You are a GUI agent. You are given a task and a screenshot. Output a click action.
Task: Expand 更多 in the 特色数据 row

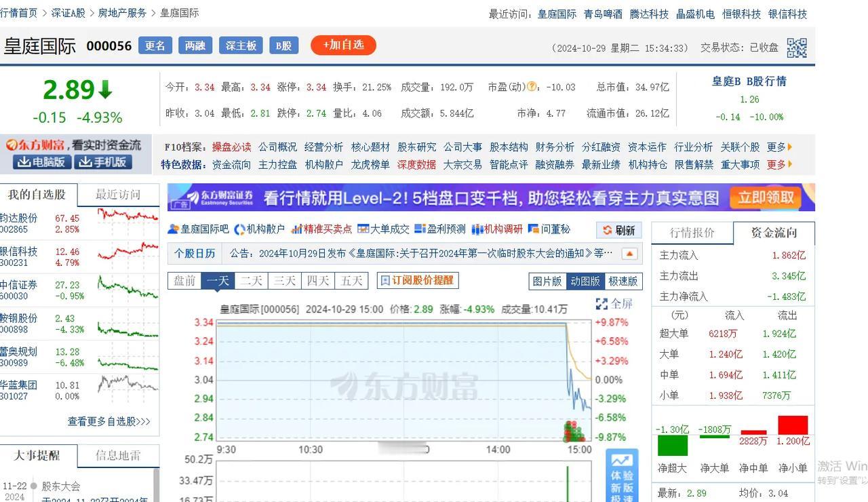779,164
